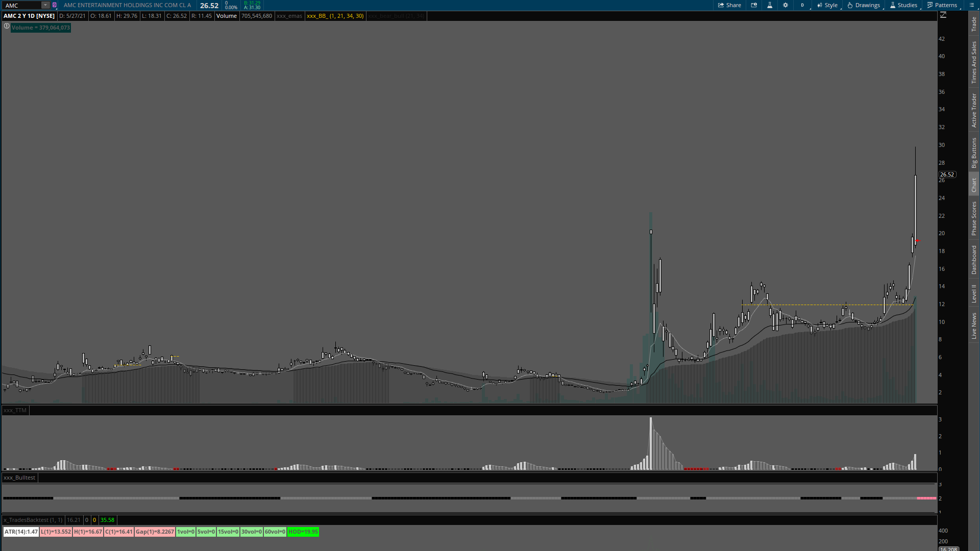Open chart settings gear icon

[786, 5]
